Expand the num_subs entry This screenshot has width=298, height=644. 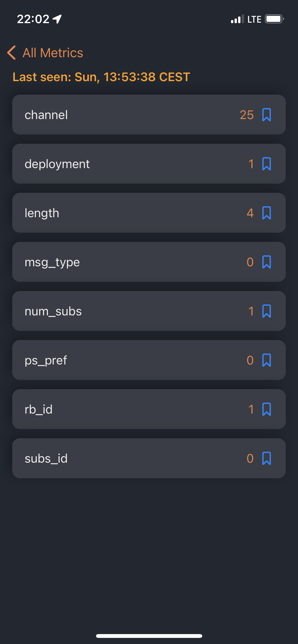tap(149, 311)
